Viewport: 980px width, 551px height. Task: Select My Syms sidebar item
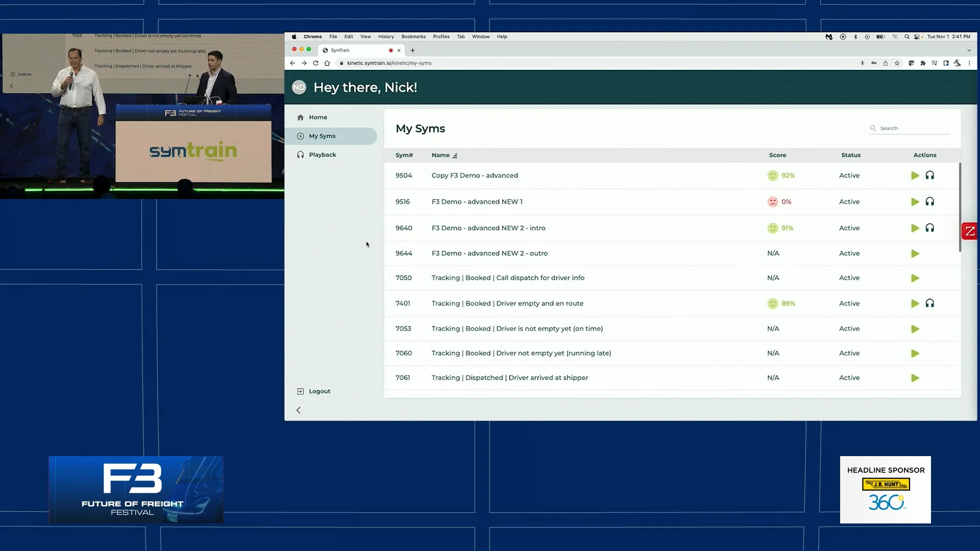coord(331,136)
